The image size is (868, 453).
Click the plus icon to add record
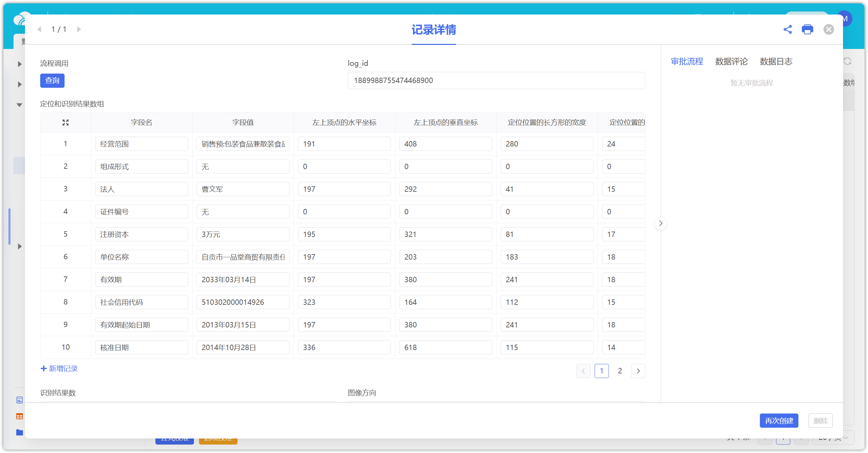click(44, 369)
